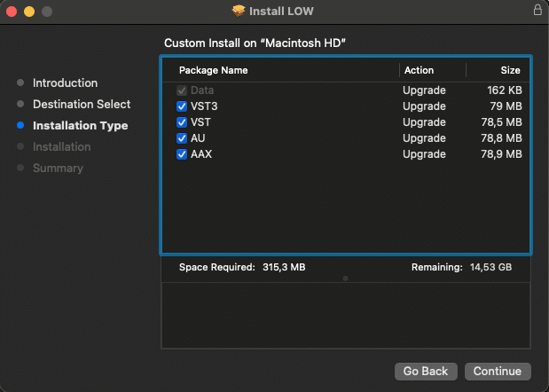Disable the AU package checkbox
Screen dimensions: 549x392
(x=182, y=138)
